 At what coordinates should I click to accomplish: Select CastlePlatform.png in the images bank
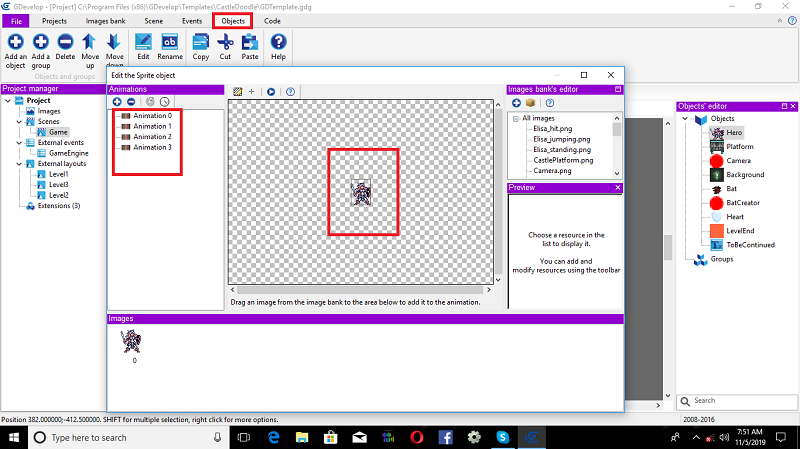[x=563, y=160]
